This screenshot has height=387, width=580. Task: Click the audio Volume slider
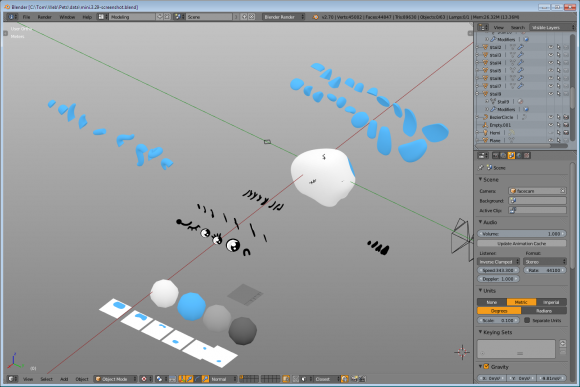click(x=522, y=233)
